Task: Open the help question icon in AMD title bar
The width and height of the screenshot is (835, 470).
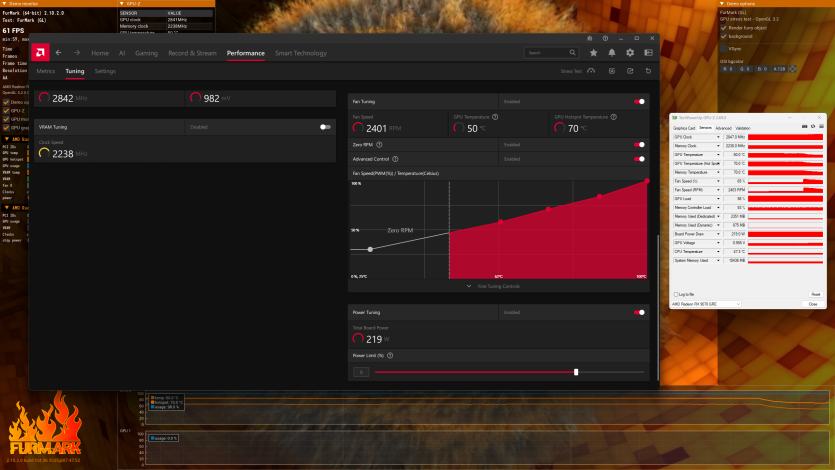Action: click(x=605, y=38)
